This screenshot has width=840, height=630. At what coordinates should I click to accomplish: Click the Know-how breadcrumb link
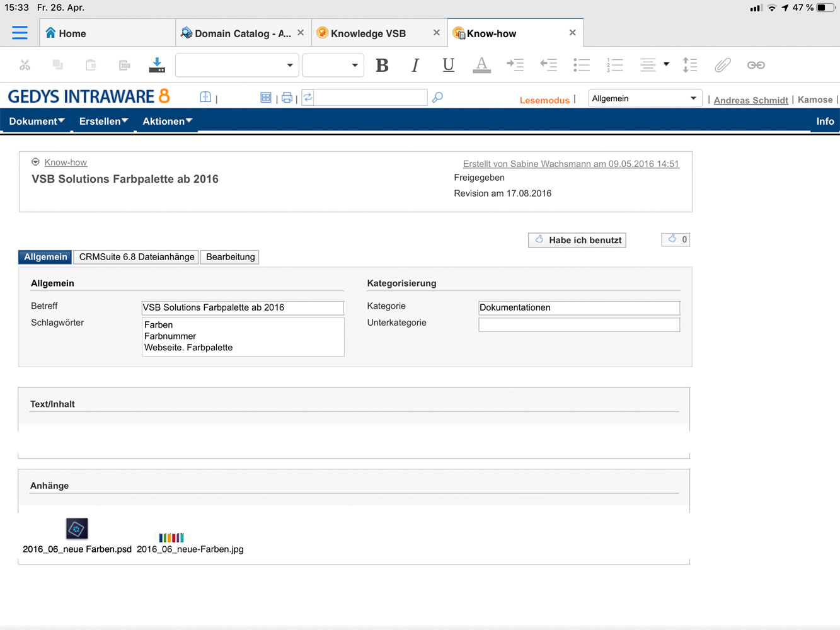point(66,163)
